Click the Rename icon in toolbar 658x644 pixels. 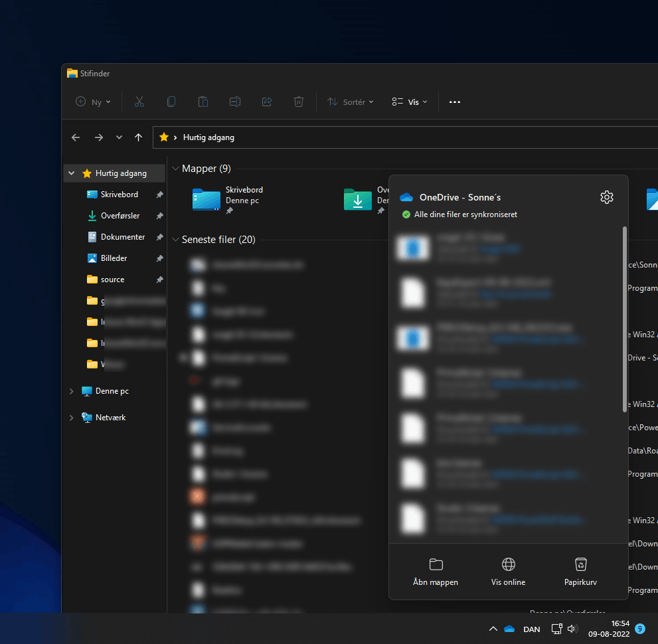tap(235, 102)
